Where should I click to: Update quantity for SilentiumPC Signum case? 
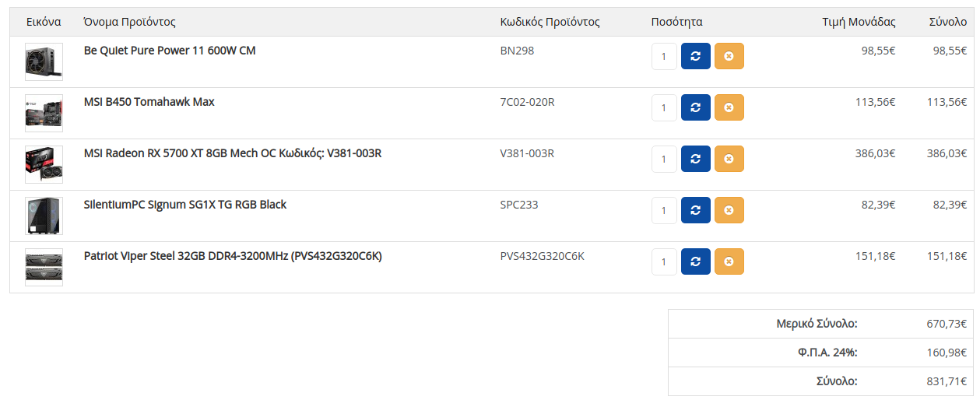click(696, 210)
